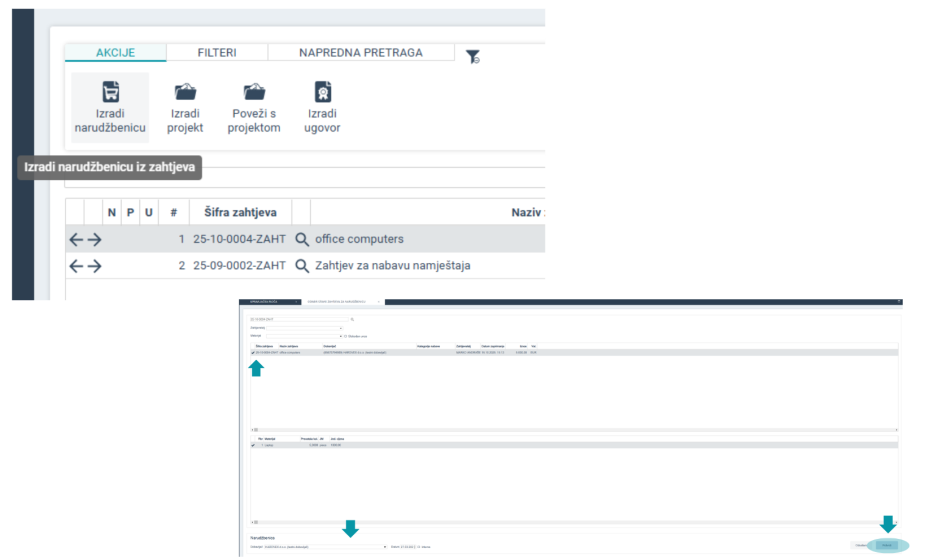The image size is (938, 557).
Task: Toggle the Odaberi sve checkbox
Action: pyautogui.click(x=346, y=336)
